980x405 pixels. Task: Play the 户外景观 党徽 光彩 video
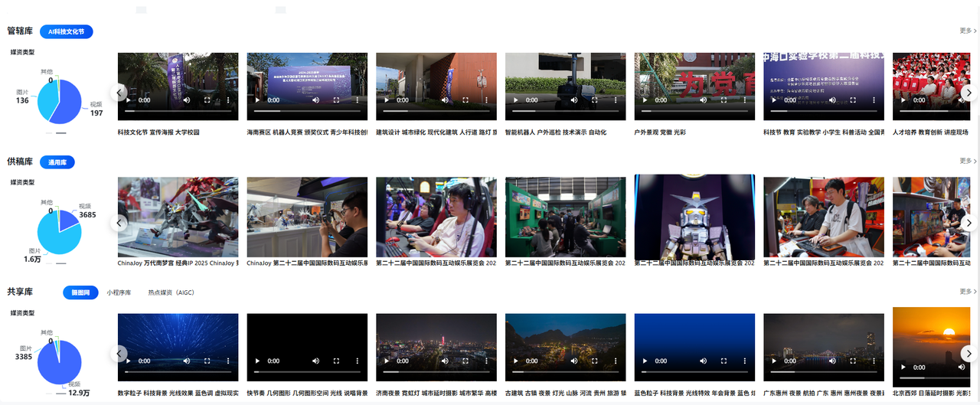tap(646, 100)
